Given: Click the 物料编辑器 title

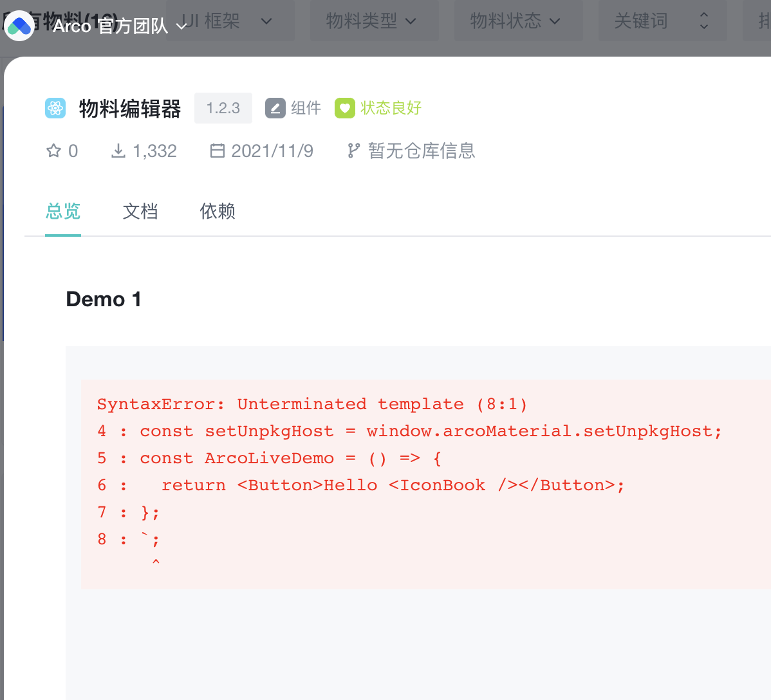Looking at the screenshot, I should point(130,109).
